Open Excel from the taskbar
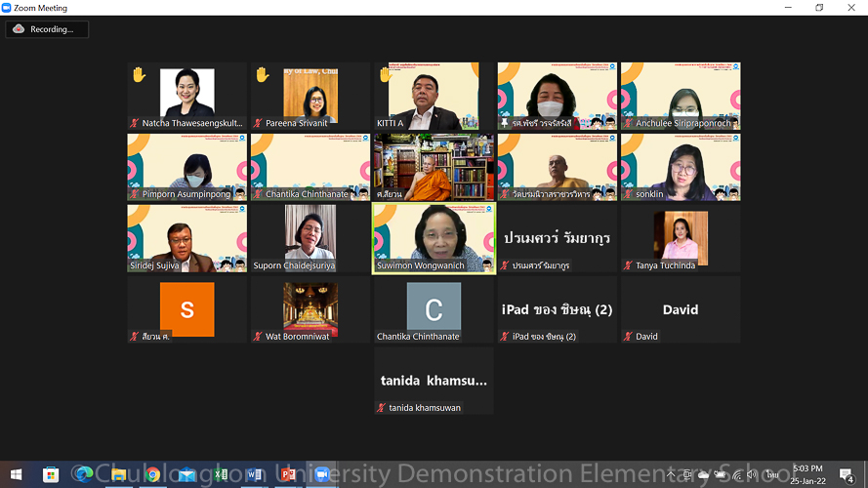This screenshot has height=488, width=868. tap(221, 475)
